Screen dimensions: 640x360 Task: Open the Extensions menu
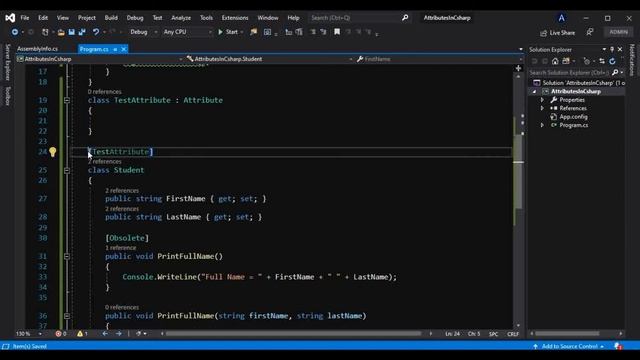(x=235, y=18)
